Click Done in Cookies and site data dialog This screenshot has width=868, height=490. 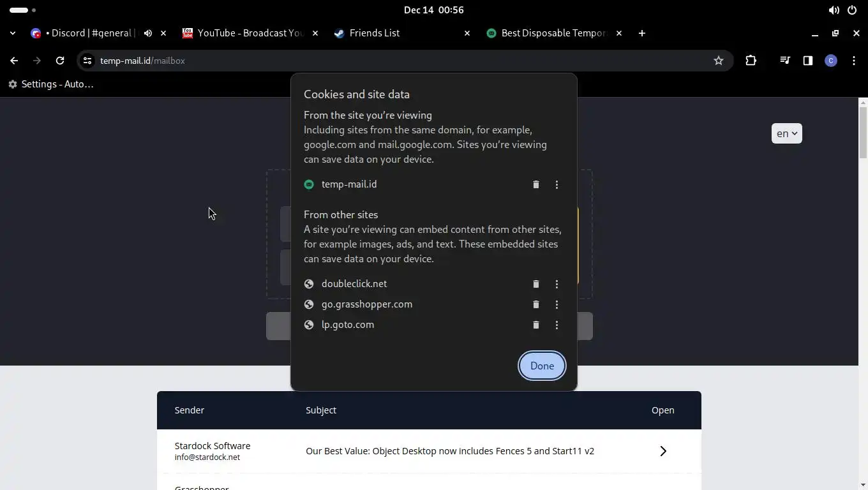542,366
